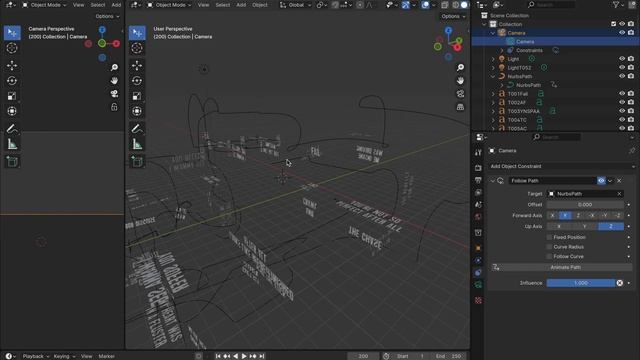
Task: Select the Cursor tool in main viewport
Action: tap(137, 48)
